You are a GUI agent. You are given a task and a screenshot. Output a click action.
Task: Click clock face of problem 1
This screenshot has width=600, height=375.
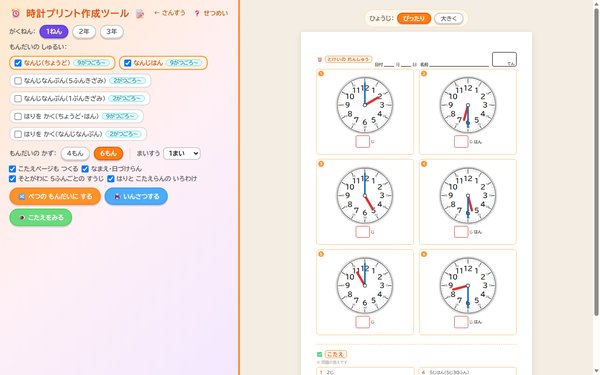click(x=365, y=105)
